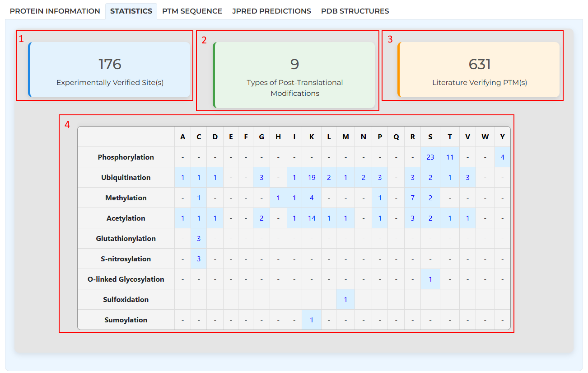Open the Phosphorylation count 23 for serine
The image size is (588, 373).
[x=430, y=157]
